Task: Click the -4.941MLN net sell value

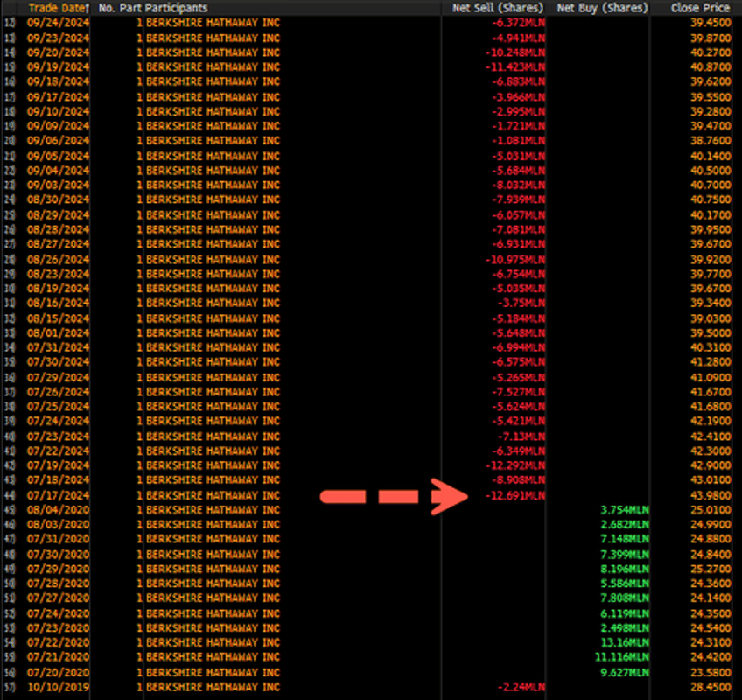Action: 518,38
